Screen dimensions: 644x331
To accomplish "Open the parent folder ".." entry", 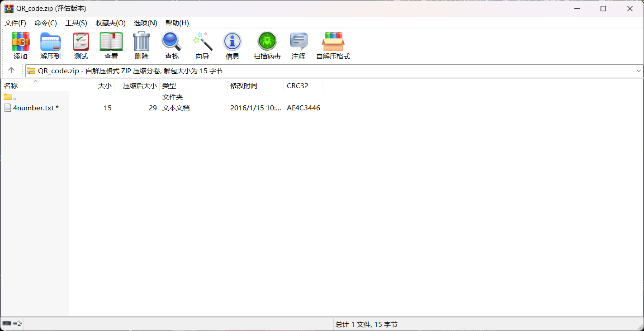I will pyautogui.click(x=14, y=97).
